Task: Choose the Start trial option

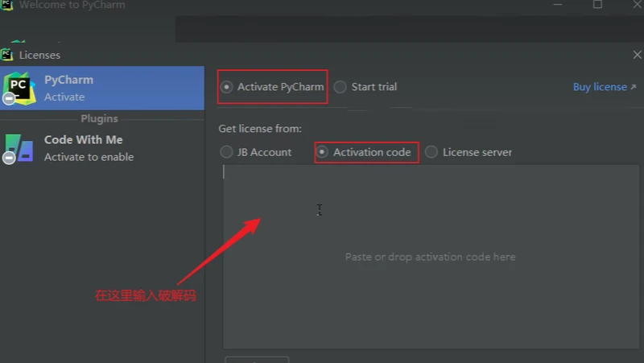Action: [x=341, y=87]
